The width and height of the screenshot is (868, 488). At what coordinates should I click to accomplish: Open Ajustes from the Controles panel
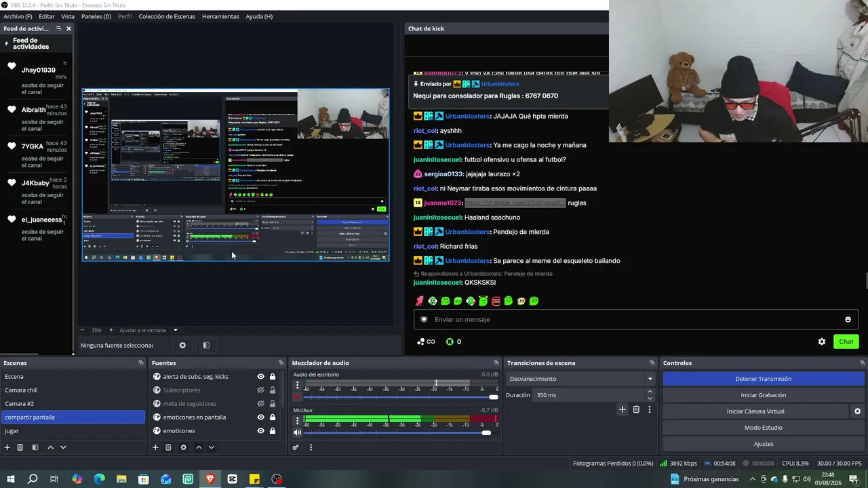pos(764,444)
